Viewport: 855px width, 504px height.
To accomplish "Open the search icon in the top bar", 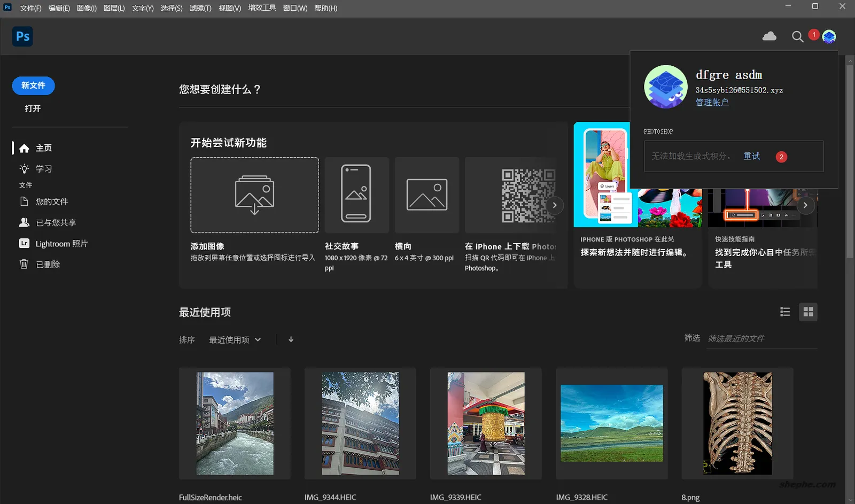I will click(x=797, y=36).
